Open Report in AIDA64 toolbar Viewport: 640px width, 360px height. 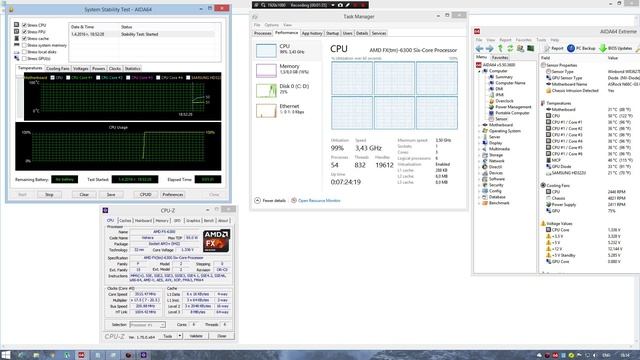click(x=554, y=48)
